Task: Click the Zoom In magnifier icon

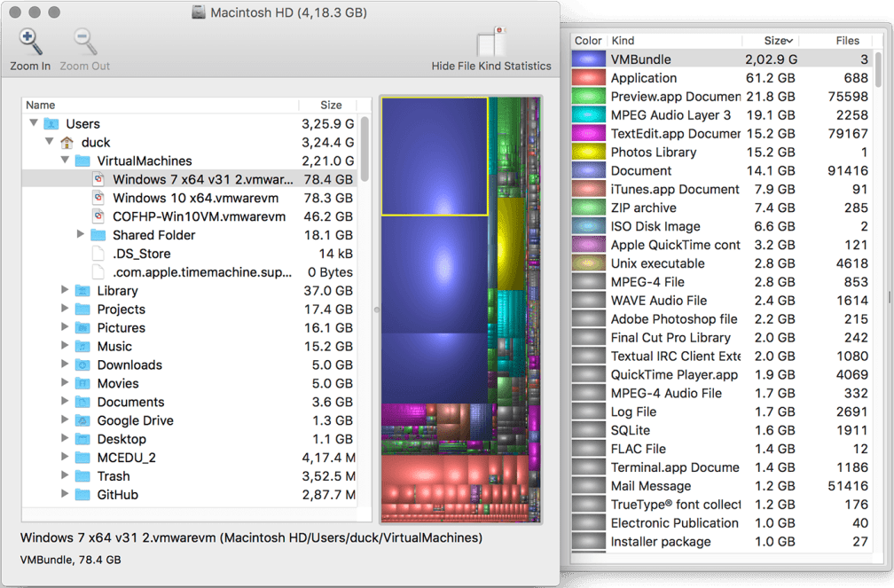Action: [x=30, y=42]
